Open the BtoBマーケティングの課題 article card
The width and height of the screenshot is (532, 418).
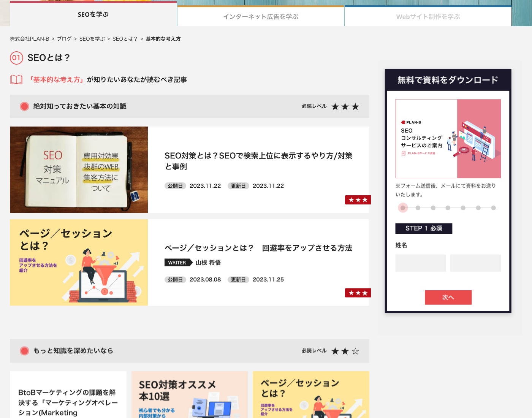click(68, 394)
